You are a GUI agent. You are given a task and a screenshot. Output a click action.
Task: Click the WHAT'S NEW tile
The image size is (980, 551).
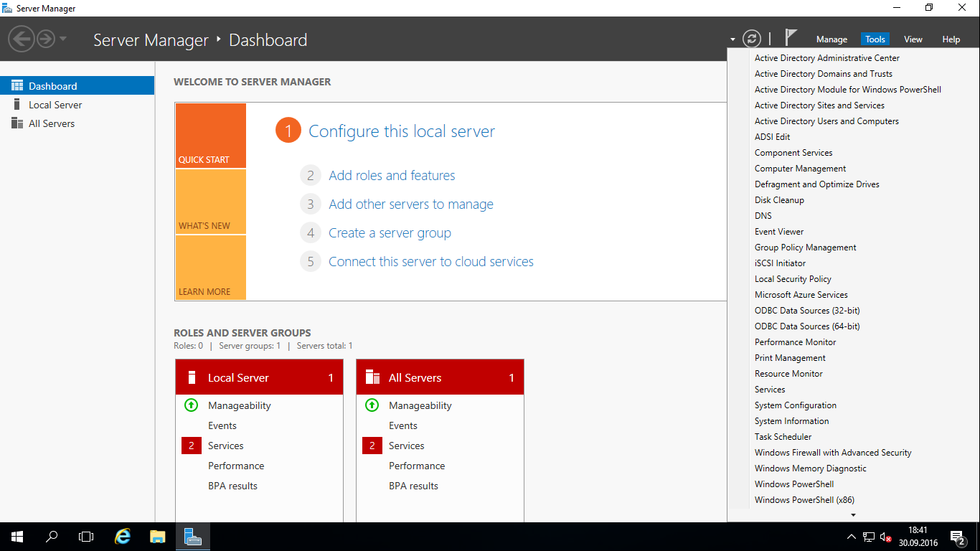pyautogui.click(x=210, y=202)
